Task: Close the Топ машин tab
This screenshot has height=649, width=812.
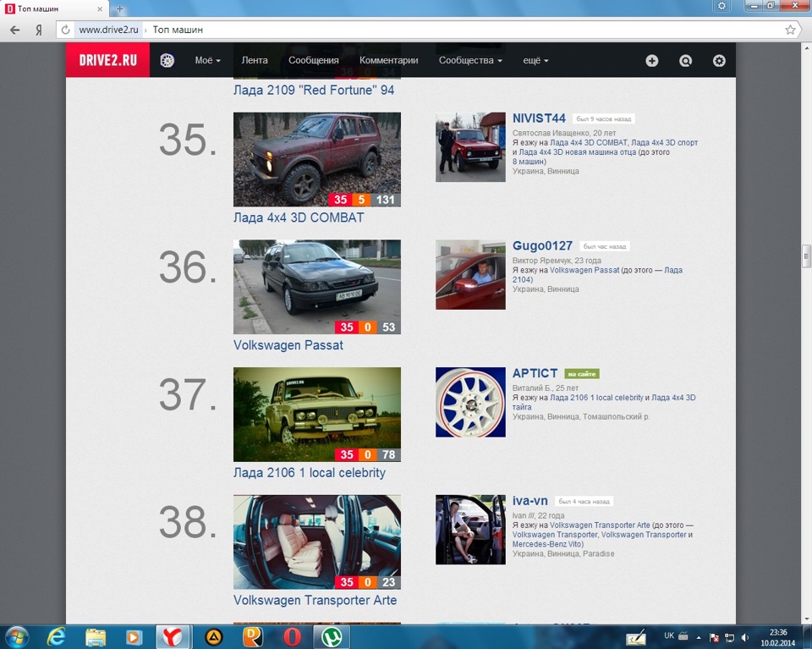Action: 100,8
